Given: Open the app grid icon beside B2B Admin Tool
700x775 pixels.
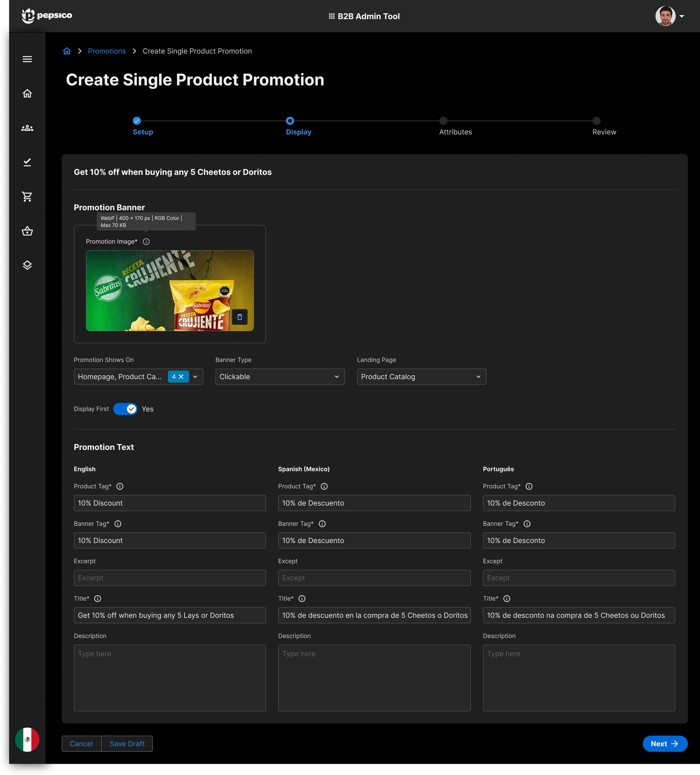Looking at the screenshot, I should pyautogui.click(x=332, y=16).
